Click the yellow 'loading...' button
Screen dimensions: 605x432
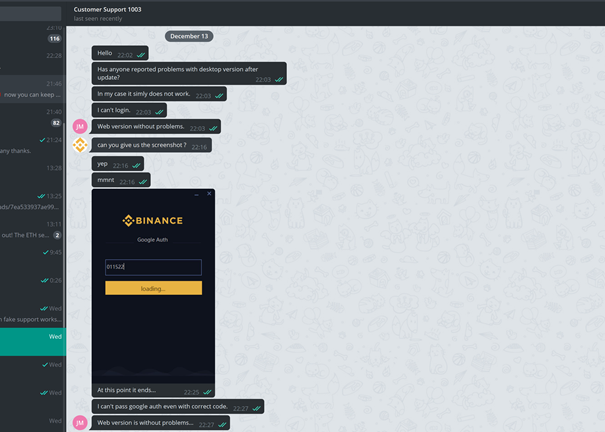click(x=153, y=288)
